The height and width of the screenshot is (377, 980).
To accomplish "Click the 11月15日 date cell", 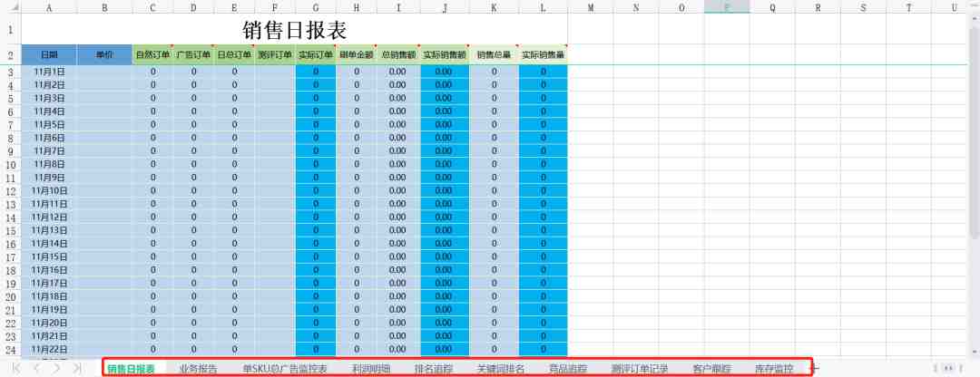I will (49, 257).
